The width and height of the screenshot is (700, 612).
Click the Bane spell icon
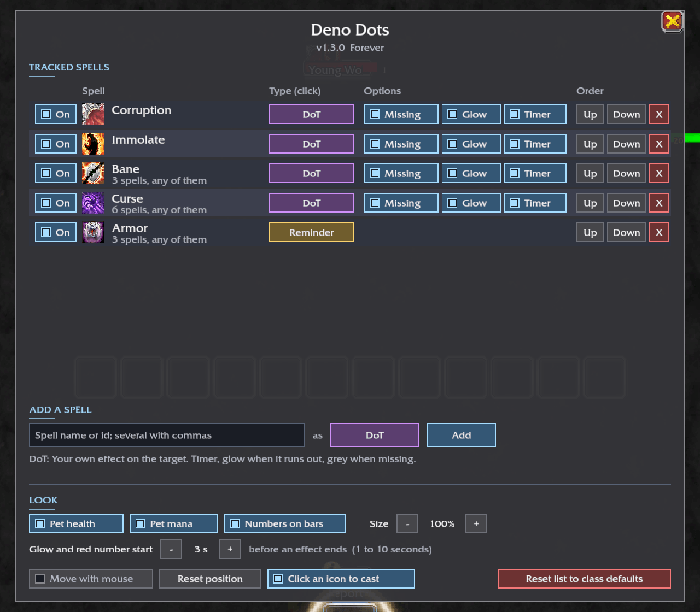[x=93, y=173]
